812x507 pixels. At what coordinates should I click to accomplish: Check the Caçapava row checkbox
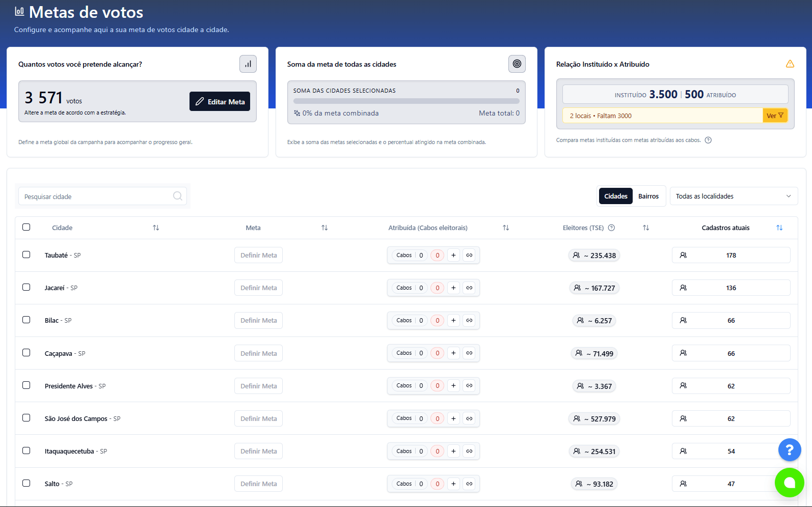pyautogui.click(x=26, y=352)
